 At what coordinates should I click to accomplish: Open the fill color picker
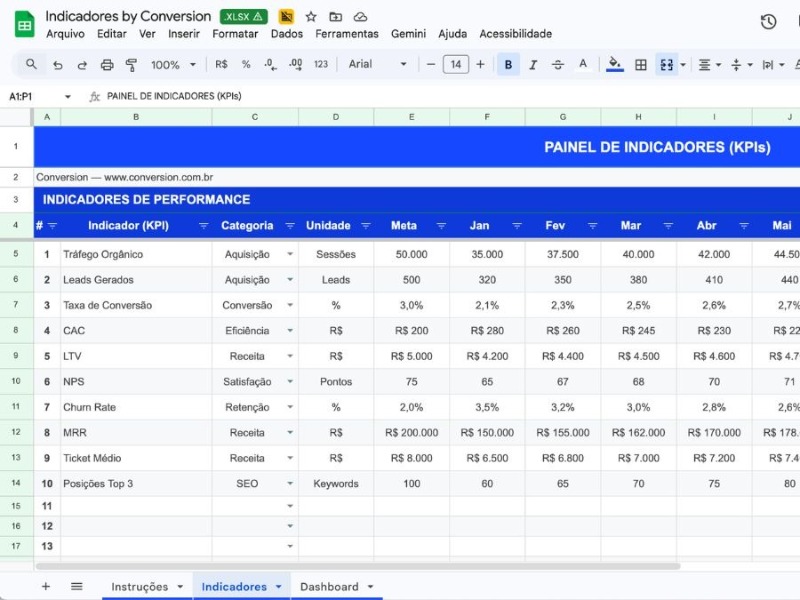click(615, 65)
